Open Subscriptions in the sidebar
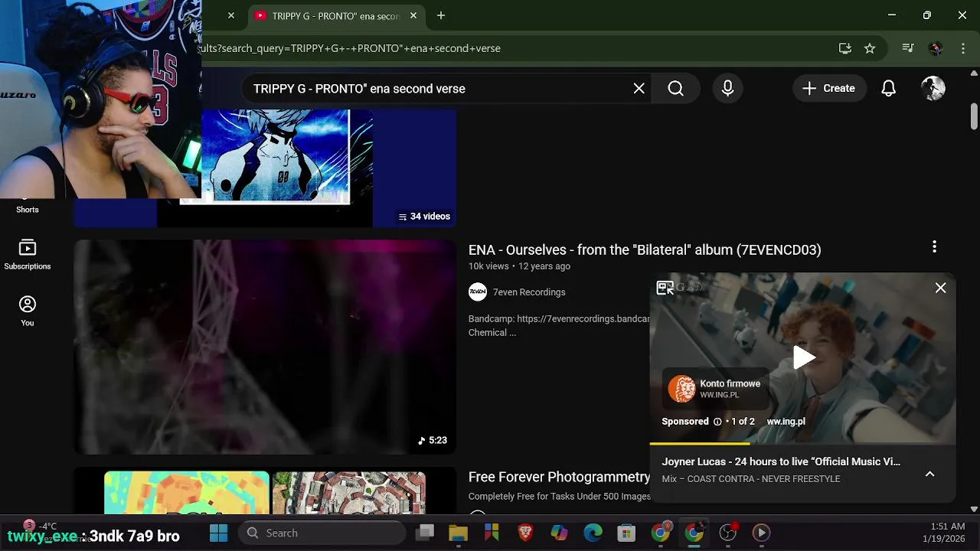 click(27, 256)
